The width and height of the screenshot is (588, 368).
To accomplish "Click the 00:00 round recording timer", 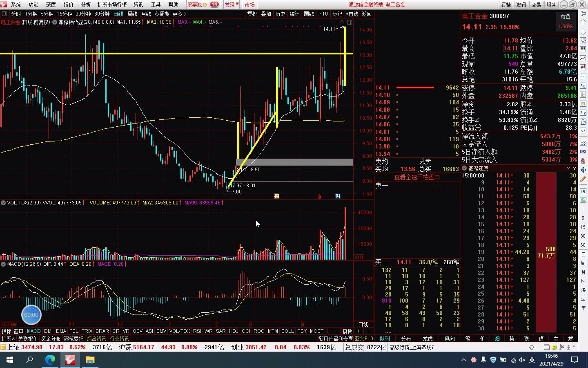I will pos(31,315).
